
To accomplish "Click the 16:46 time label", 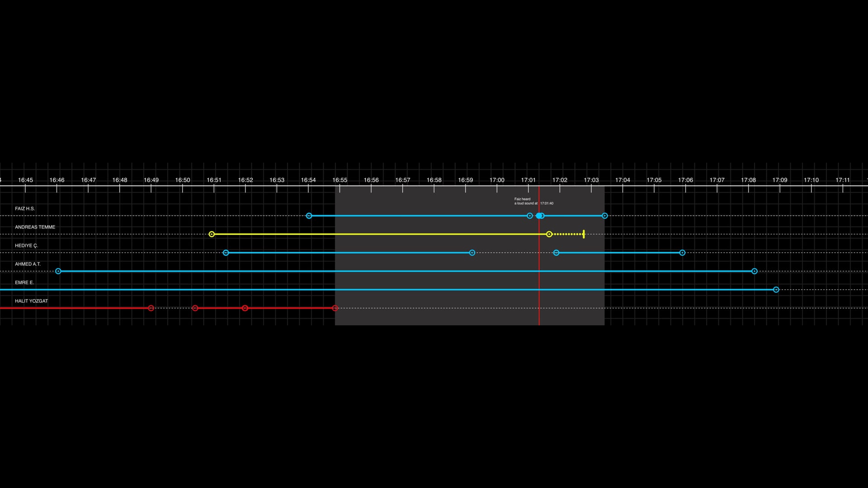I will point(57,180).
